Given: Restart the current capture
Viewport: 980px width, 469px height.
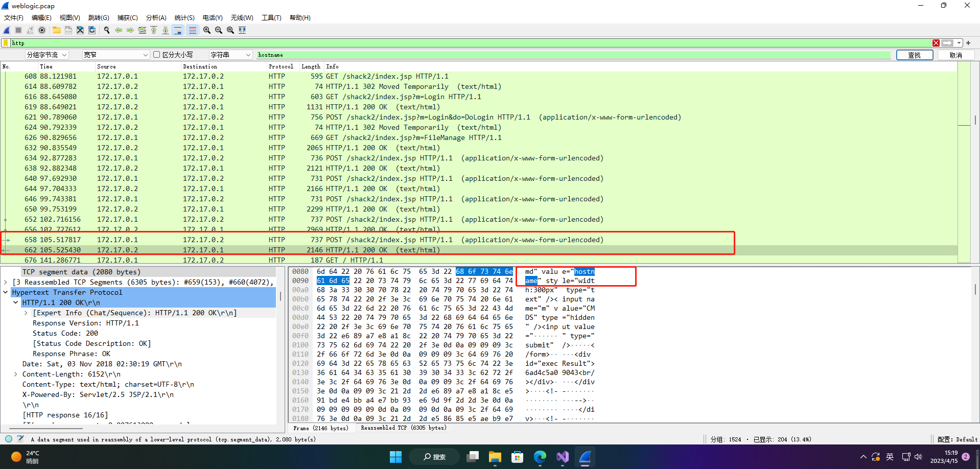Looking at the screenshot, I should tap(30, 30).
